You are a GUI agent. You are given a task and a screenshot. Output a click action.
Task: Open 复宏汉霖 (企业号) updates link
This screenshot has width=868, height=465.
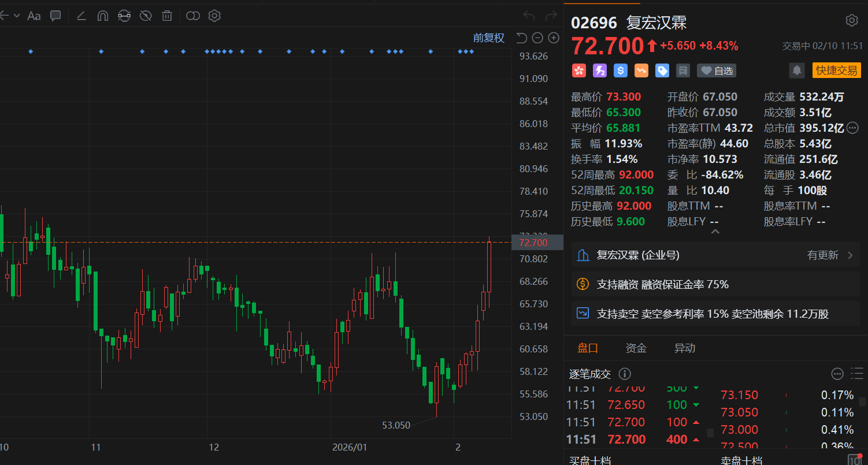715,255
